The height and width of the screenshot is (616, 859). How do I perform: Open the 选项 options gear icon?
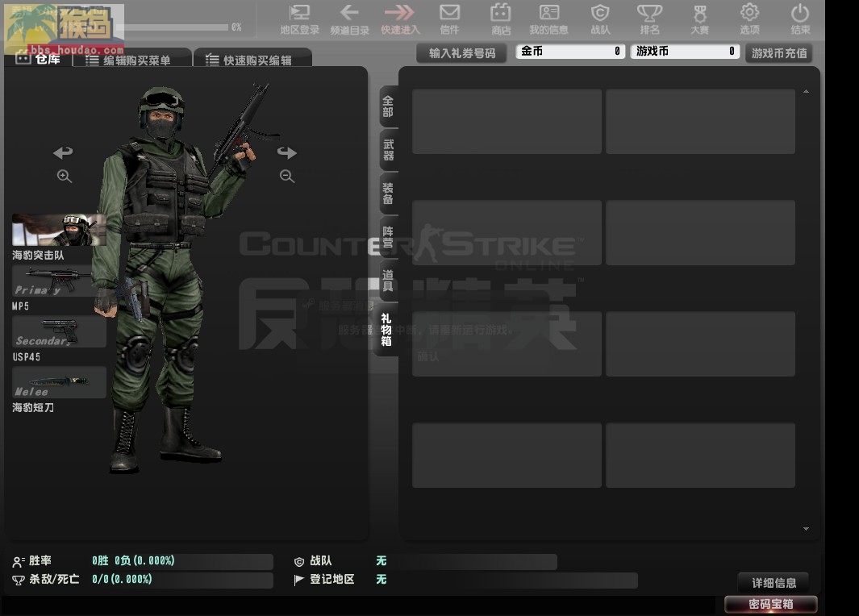pos(750,19)
